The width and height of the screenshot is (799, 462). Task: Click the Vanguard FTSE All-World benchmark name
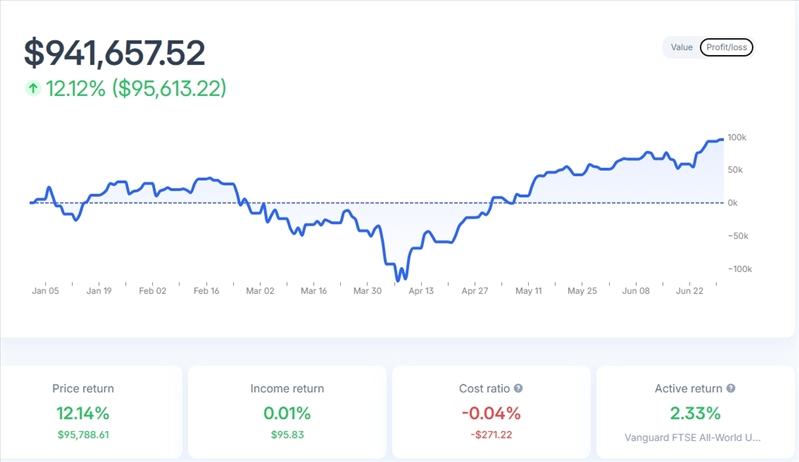pyautogui.click(x=693, y=436)
